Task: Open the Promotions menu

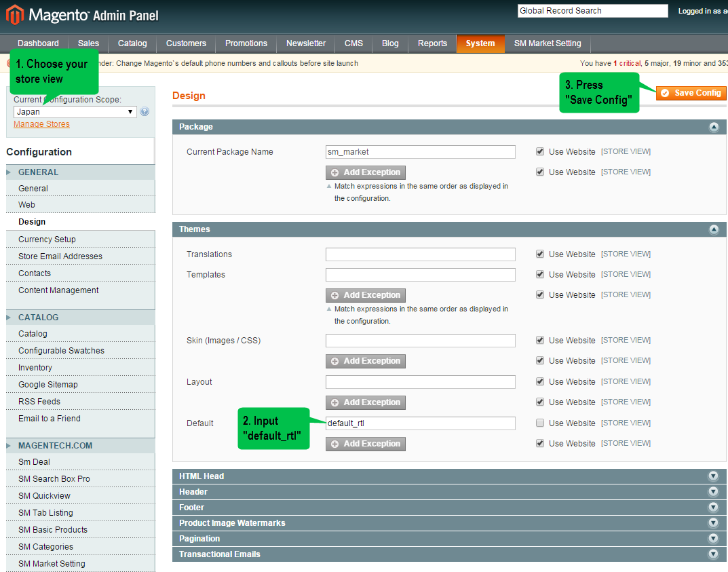Action: [x=246, y=43]
